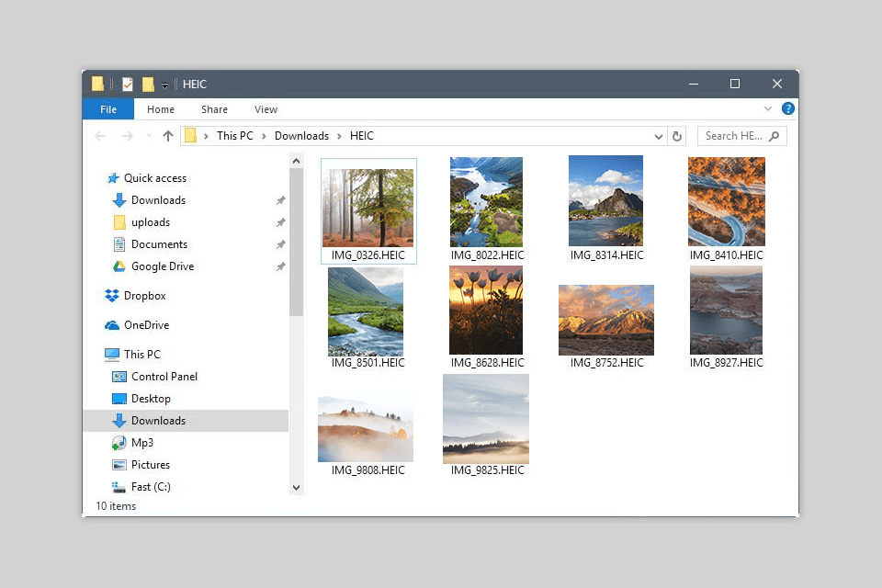The width and height of the screenshot is (882, 588).
Task: Open the Quick Access Toolbar customize dropdown
Action: [164, 85]
